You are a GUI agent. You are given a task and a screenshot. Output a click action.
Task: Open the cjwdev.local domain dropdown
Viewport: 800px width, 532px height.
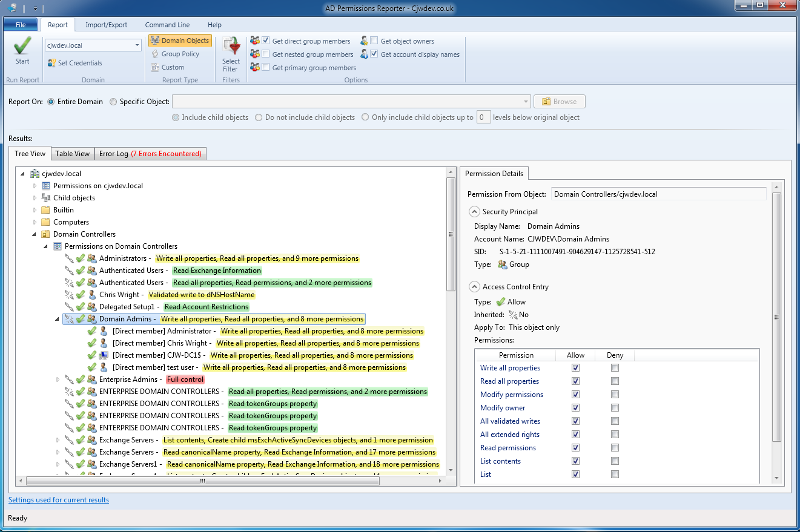pos(137,45)
